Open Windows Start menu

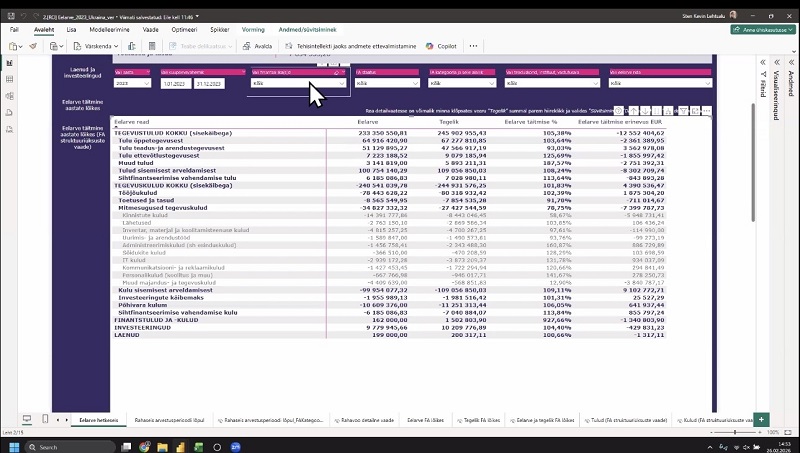click(x=14, y=445)
